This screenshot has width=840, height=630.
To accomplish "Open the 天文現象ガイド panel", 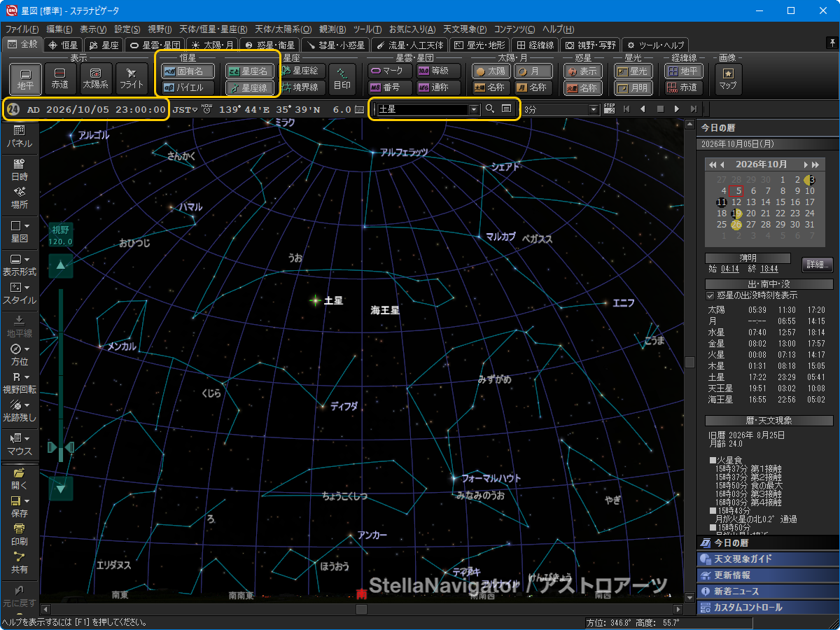I will point(768,559).
